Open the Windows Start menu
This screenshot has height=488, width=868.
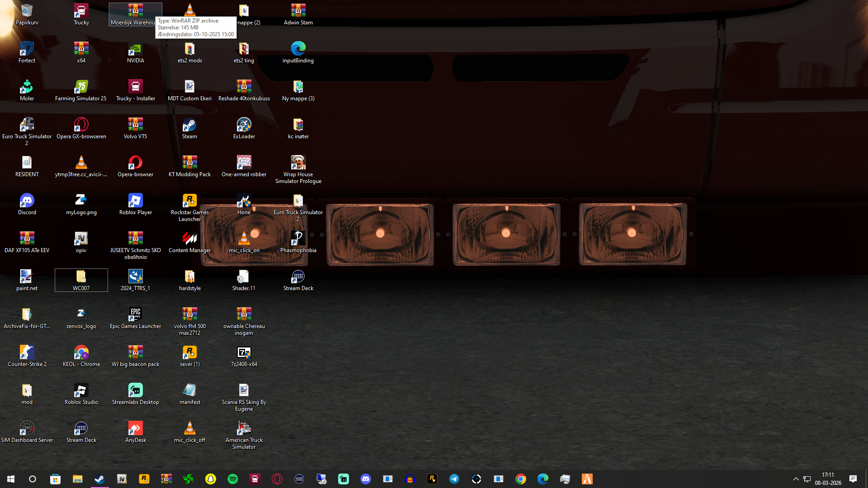point(11,479)
